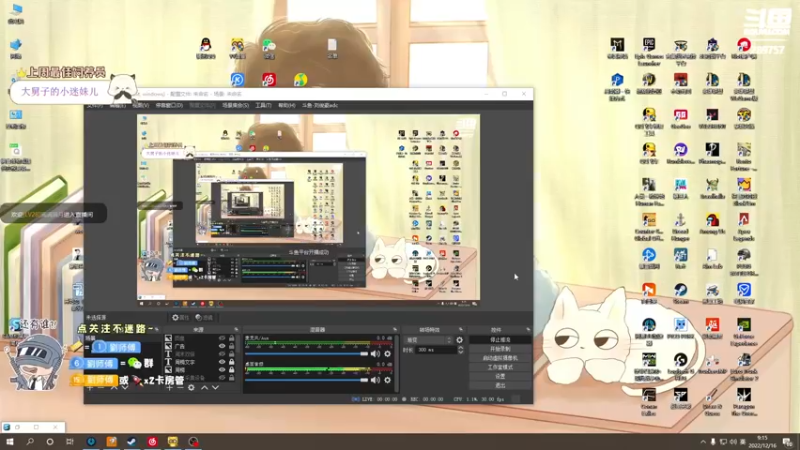Expand hidden system tray icons chevron
The image size is (800, 450).
[703, 442]
